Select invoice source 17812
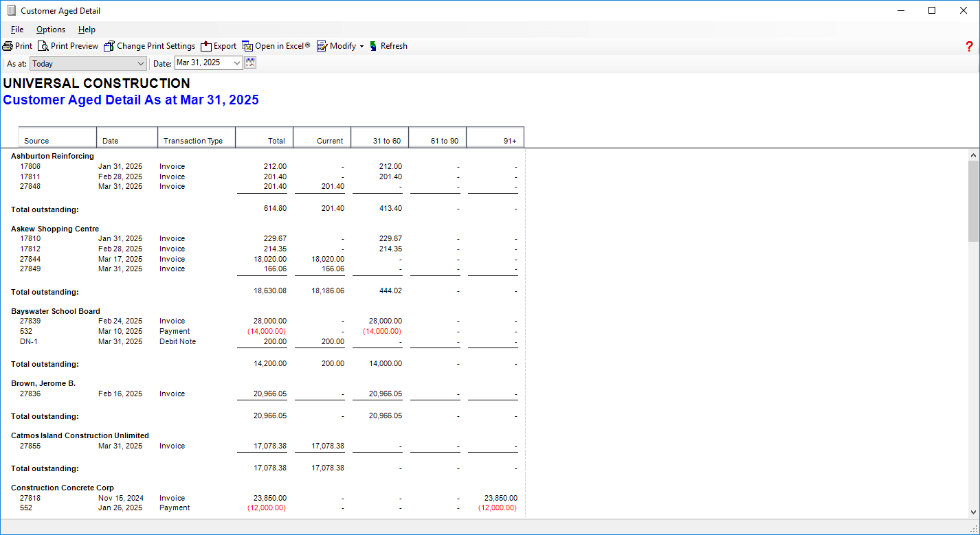The height and width of the screenshot is (535, 980). (x=30, y=249)
